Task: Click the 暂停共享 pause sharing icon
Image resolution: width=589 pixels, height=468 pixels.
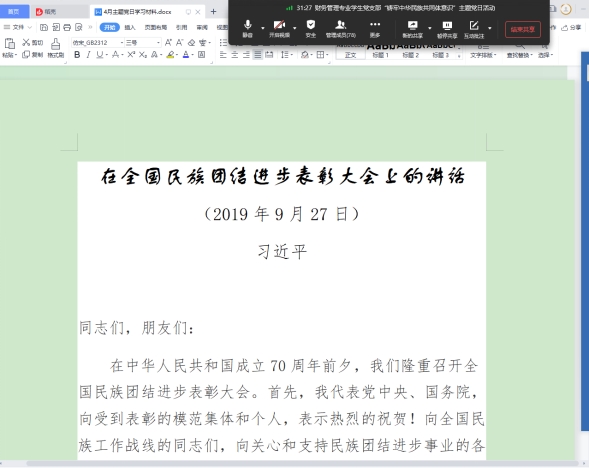Action: tap(447, 29)
